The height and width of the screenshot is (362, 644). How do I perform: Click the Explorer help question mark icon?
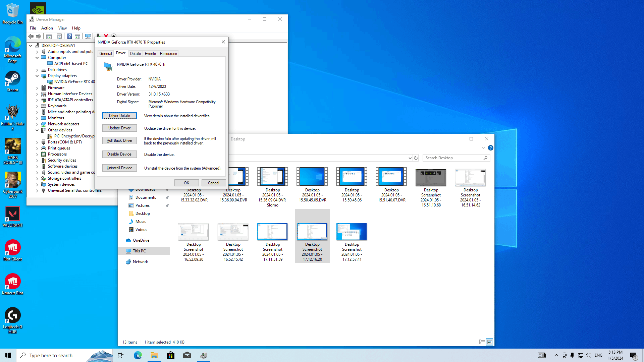pos(490,148)
